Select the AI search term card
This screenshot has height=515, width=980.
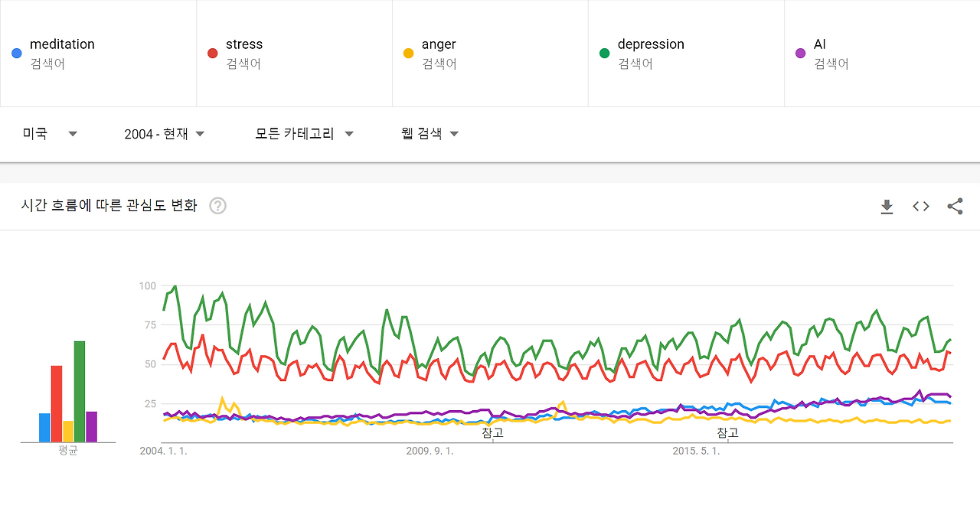click(882, 53)
